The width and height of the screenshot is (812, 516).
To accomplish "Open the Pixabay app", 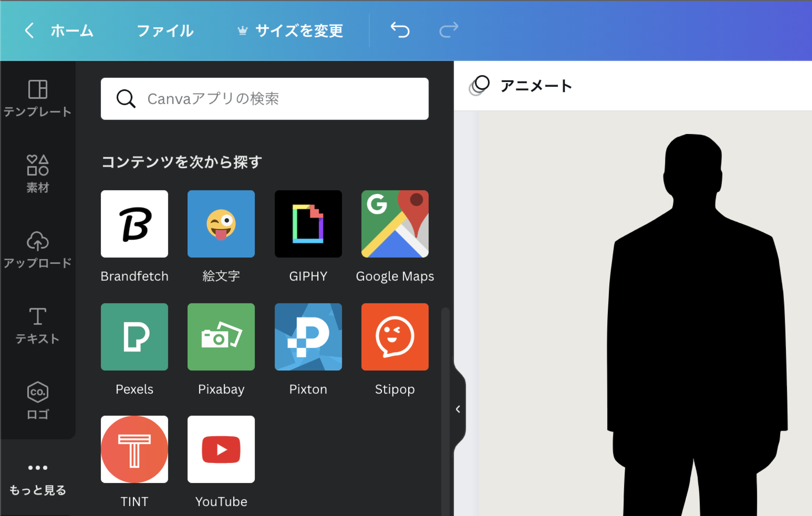I will coord(221,336).
